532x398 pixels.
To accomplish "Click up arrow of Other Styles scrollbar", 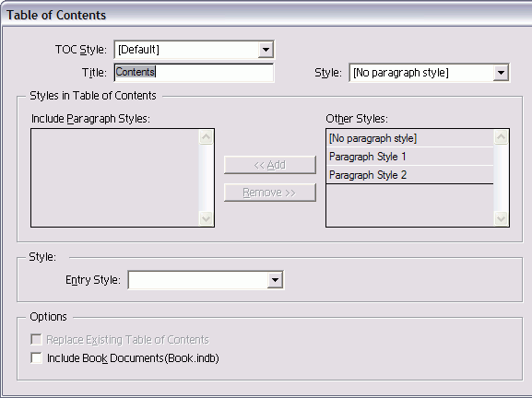I will click(502, 137).
